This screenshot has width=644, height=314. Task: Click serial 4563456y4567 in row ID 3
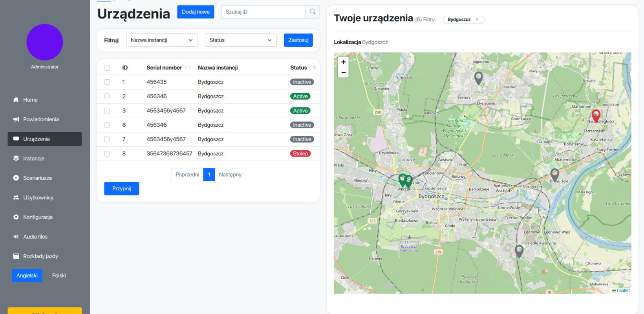[x=166, y=111]
